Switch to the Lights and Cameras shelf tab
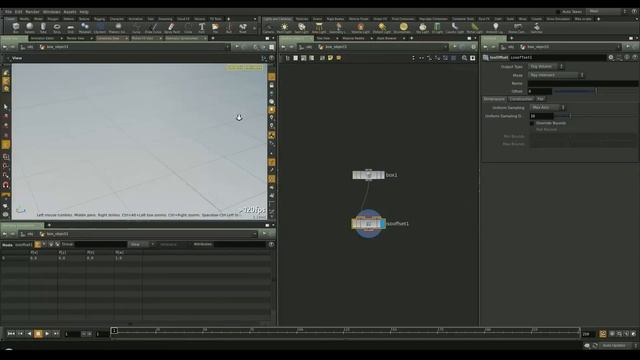640x360 pixels. coord(278,19)
